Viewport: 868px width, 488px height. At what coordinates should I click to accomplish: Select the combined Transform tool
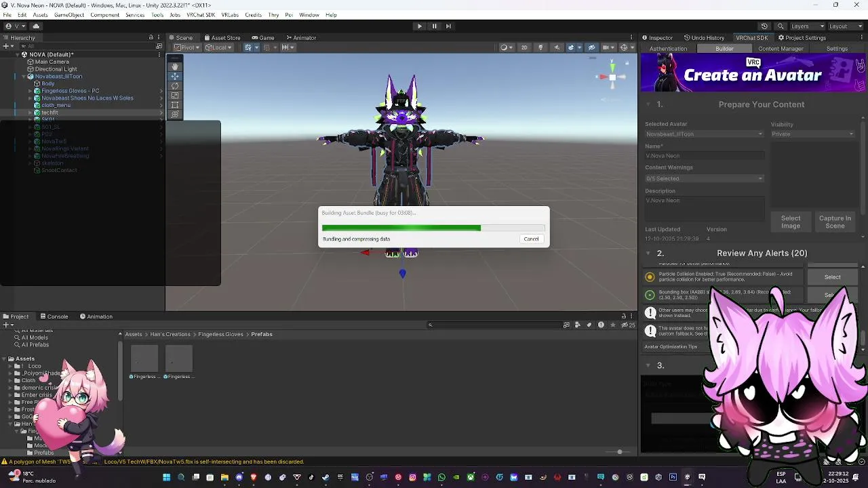click(175, 114)
